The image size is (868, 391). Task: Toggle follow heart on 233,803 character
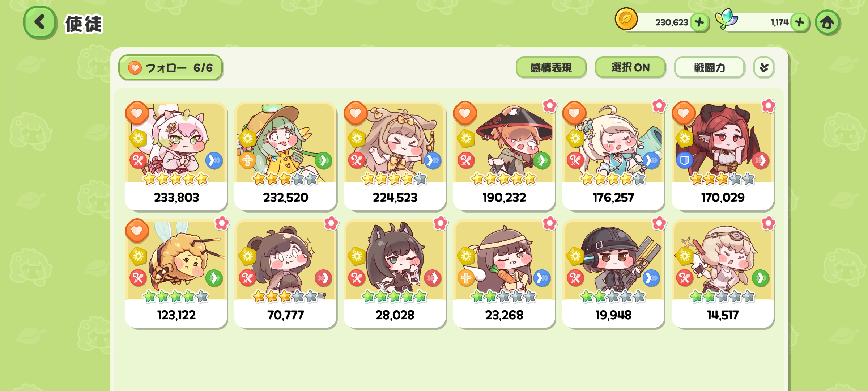pyautogui.click(x=137, y=113)
